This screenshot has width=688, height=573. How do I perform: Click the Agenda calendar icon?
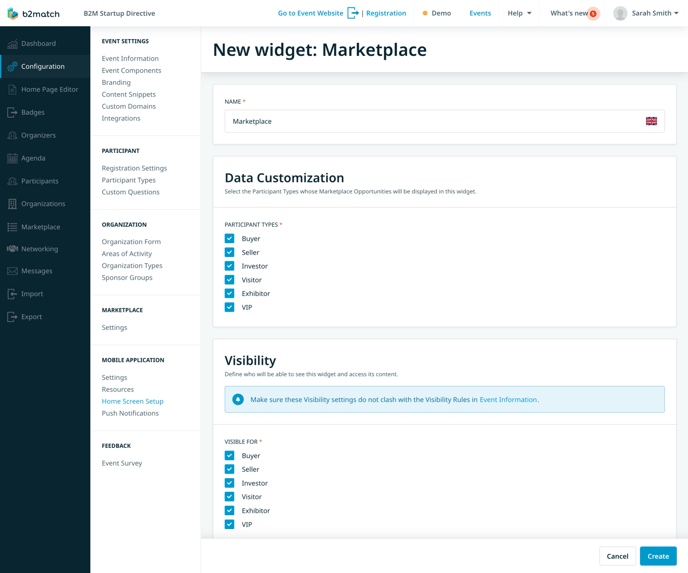[x=12, y=158]
